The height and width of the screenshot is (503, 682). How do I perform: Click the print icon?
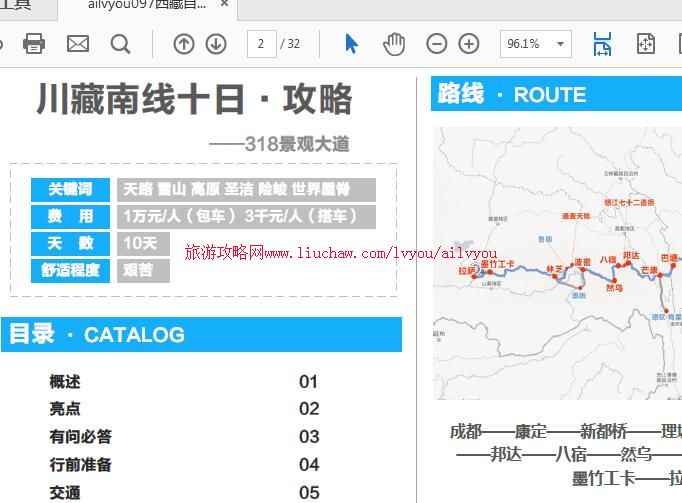[34, 44]
